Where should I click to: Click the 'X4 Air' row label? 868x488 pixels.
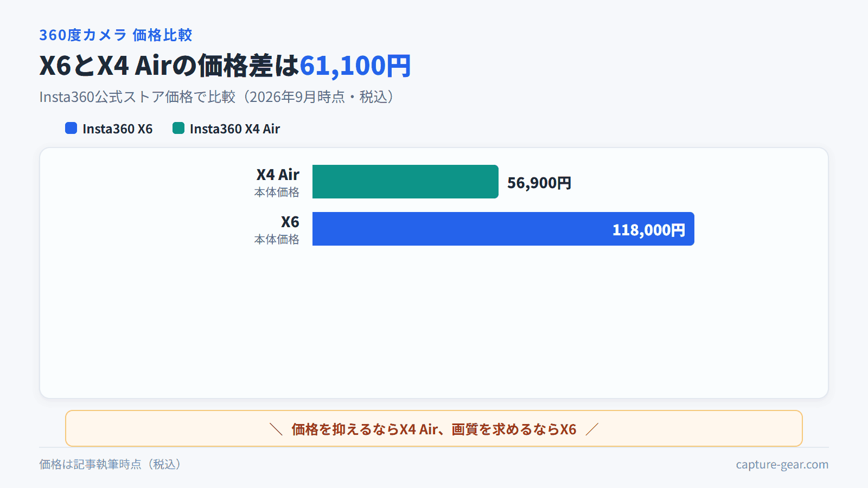pos(278,175)
